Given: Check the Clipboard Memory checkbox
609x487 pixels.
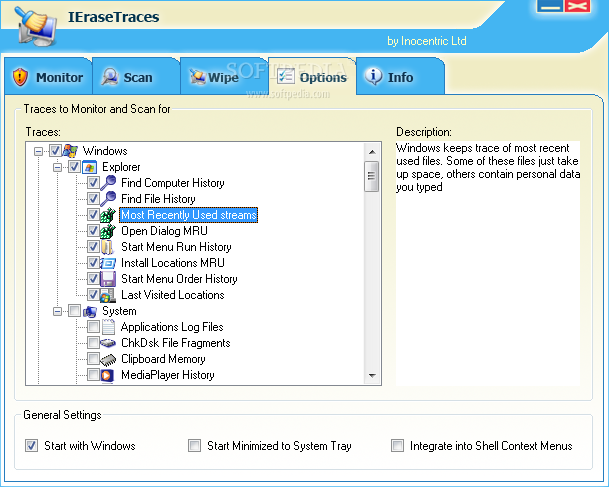Looking at the screenshot, I should [x=93, y=358].
